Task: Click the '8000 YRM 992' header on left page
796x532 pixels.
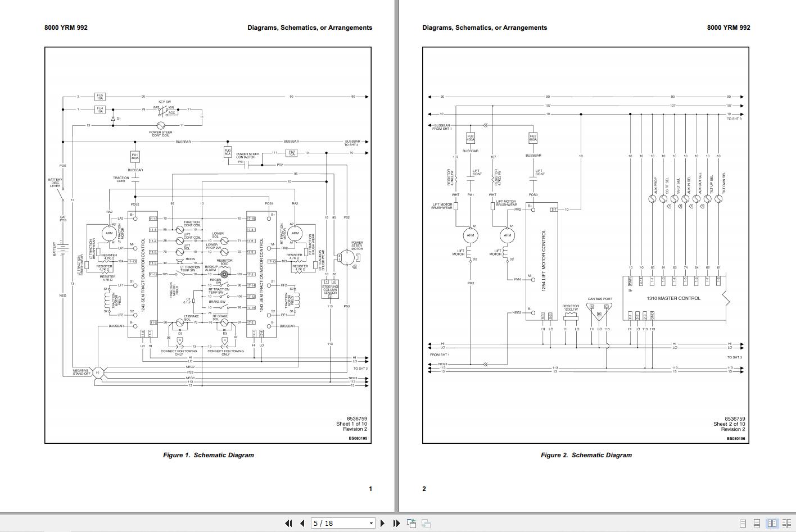Action: [x=66, y=28]
